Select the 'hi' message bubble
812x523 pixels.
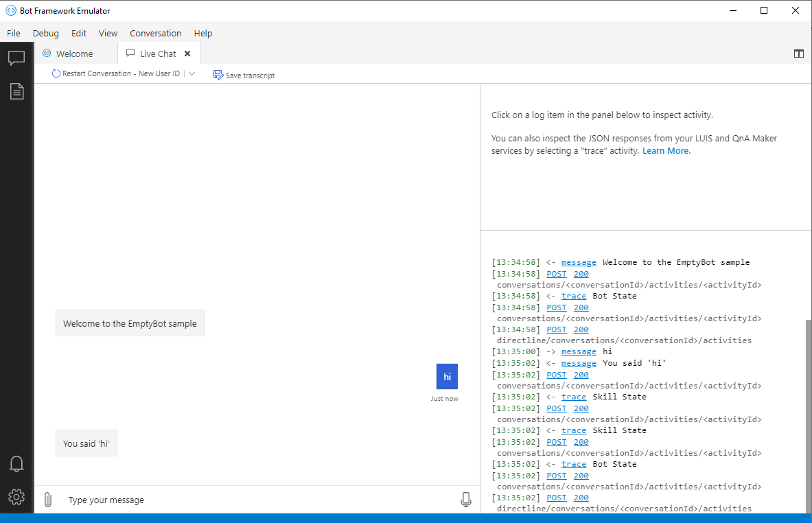(446, 376)
